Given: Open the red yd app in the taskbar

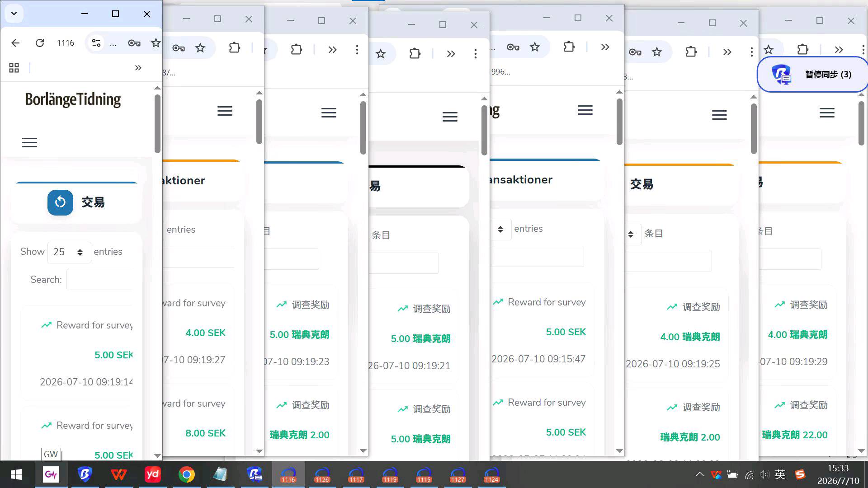Looking at the screenshot, I should click(x=152, y=474).
